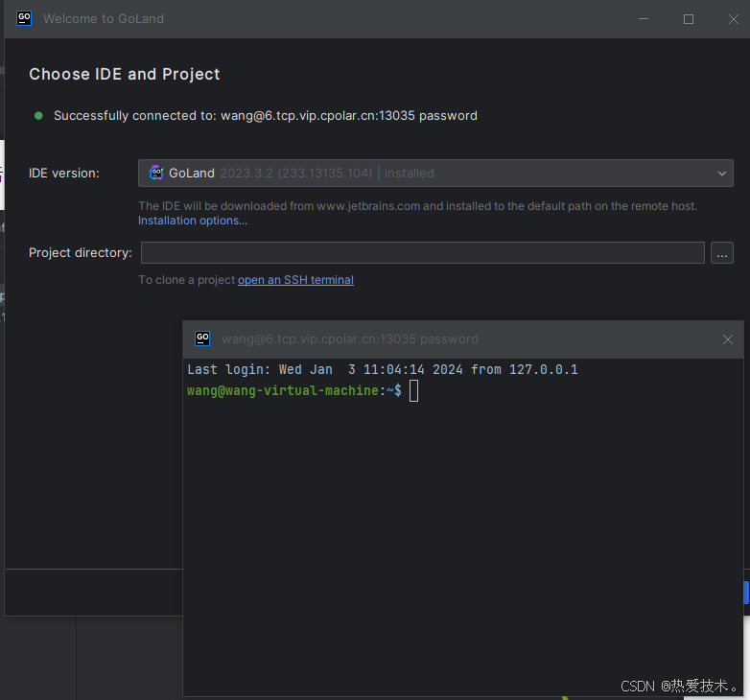Close the SSH terminal popup window

(x=728, y=339)
